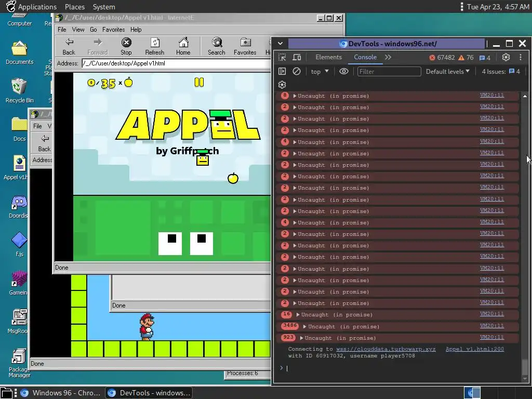Click the Stop toolbar icon
The image size is (532, 399).
click(x=126, y=46)
